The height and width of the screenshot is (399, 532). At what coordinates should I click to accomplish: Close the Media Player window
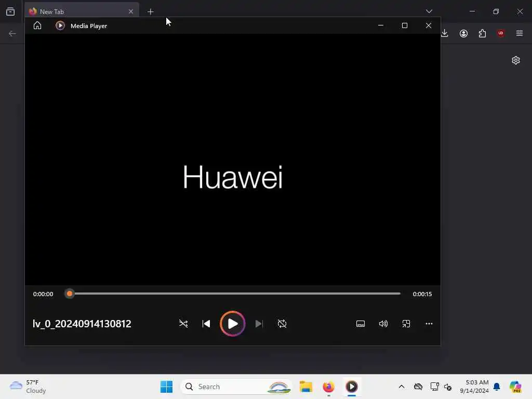(x=429, y=25)
